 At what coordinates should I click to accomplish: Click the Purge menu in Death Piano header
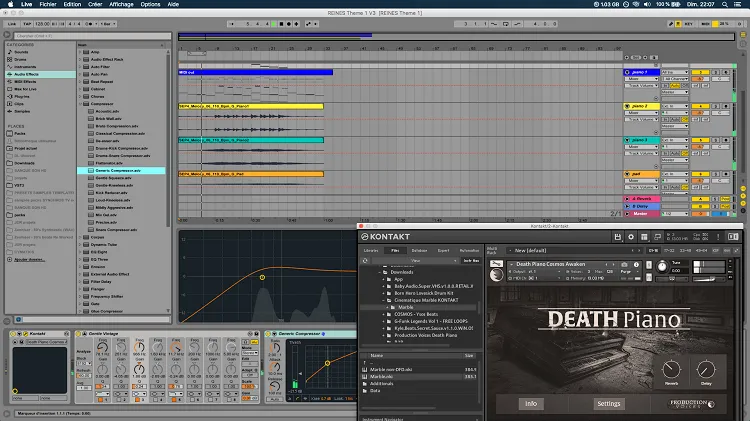pos(626,272)
